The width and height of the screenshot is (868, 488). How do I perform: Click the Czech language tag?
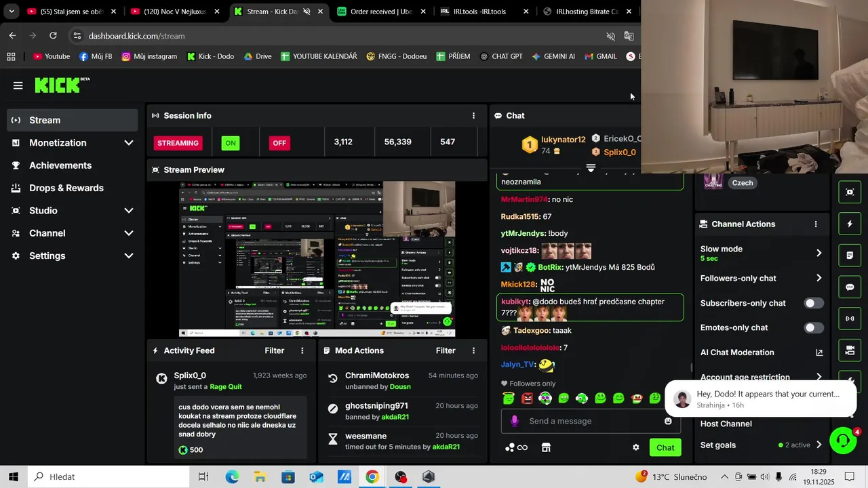tap(743, 183)
